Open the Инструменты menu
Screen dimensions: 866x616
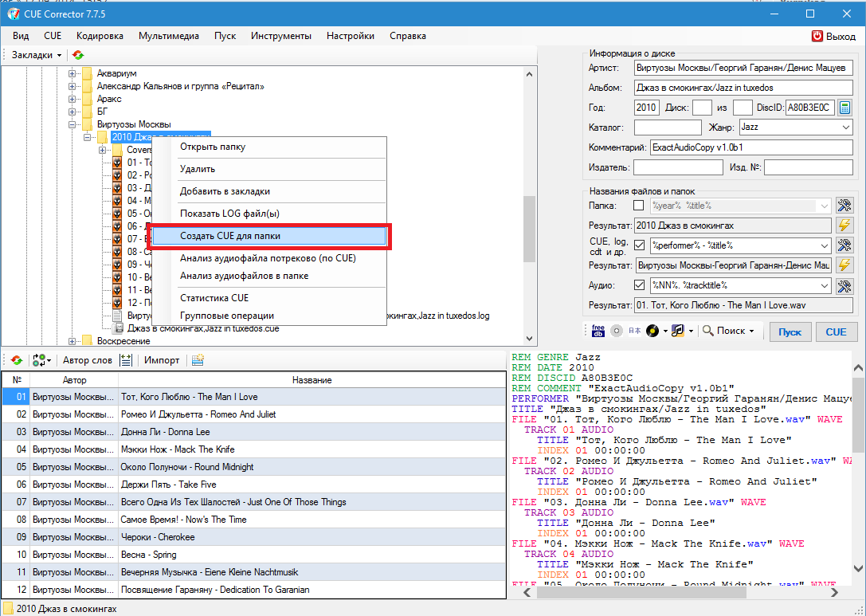coord(280,36)
